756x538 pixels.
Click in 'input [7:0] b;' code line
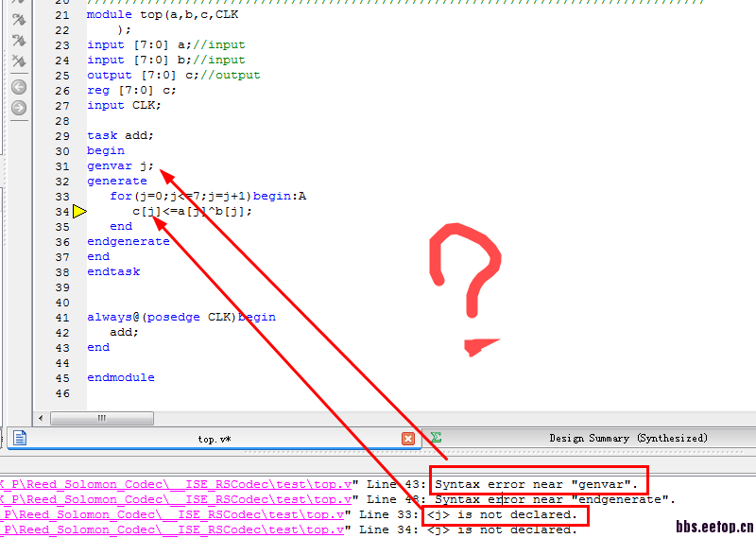point(166,60)
